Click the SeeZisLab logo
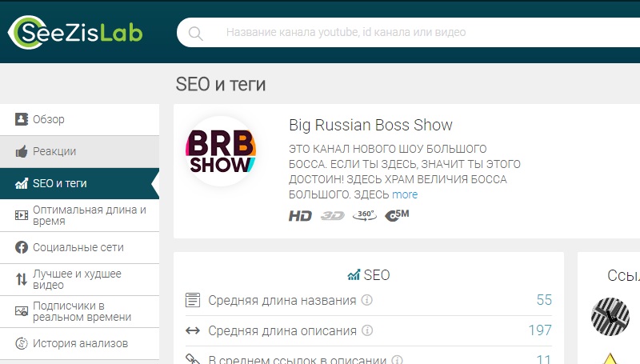This screenshot has width=640, height=364. (75, 32)
